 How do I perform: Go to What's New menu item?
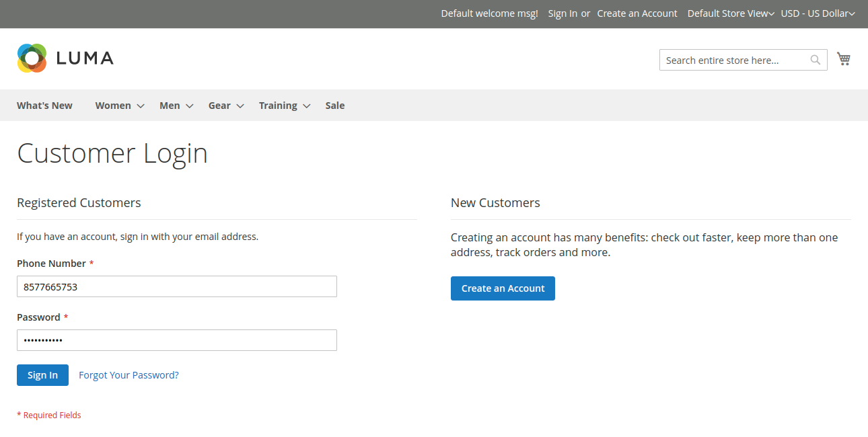(44, 106)
